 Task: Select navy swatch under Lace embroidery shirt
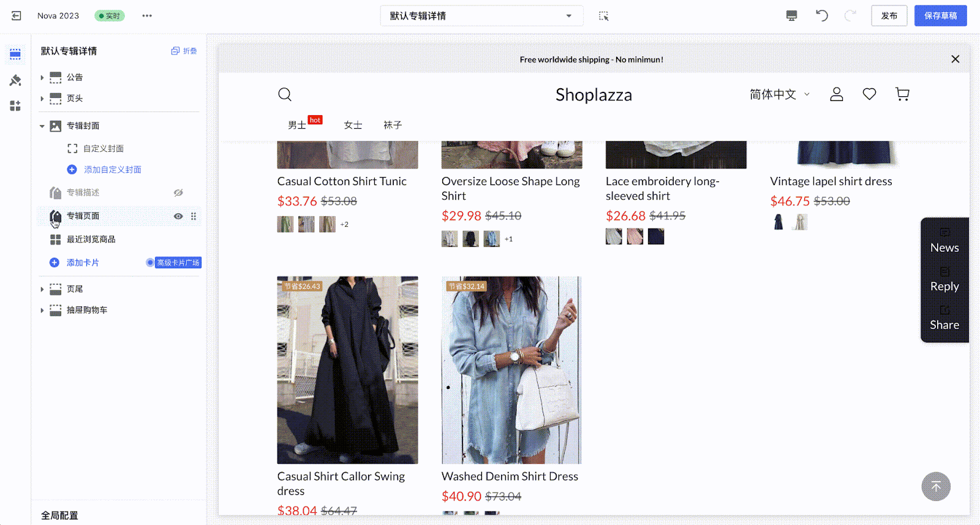[656, 236]
